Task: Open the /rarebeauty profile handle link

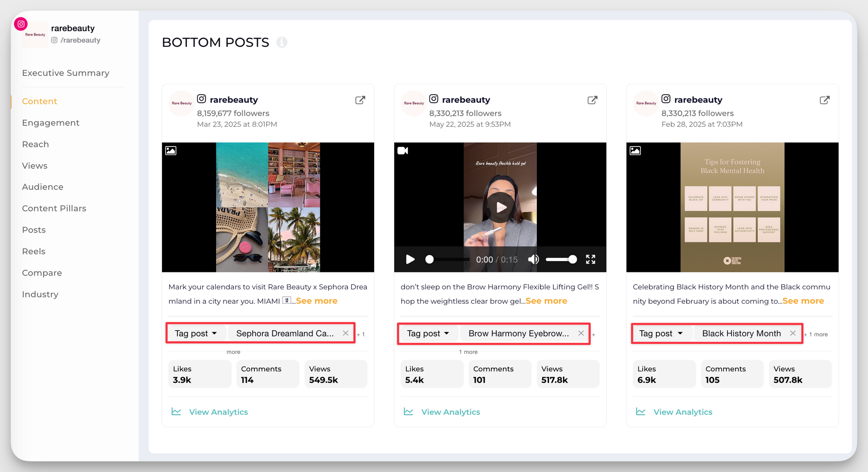Action: tap(80, 40)
